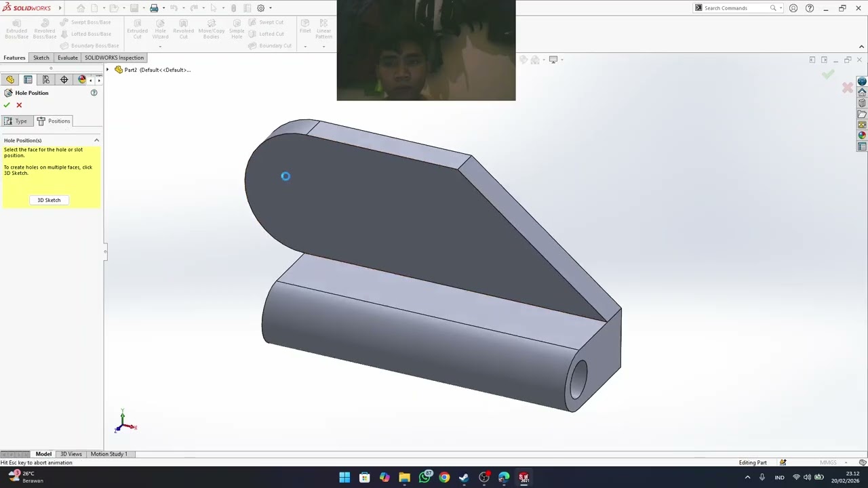Open Design Library in task pane

[862, 103]
